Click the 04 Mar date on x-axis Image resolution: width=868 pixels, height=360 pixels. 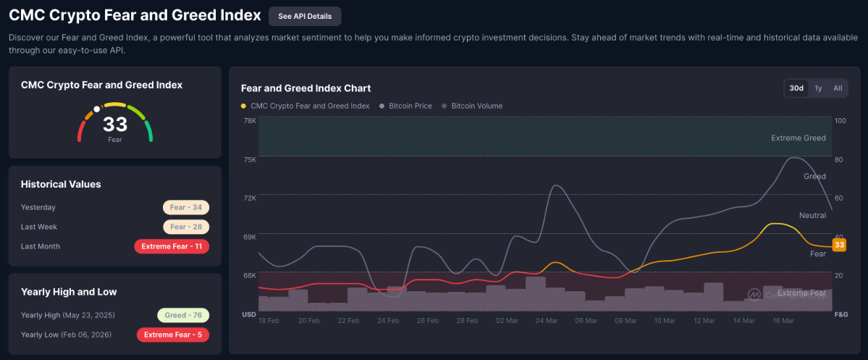[546, 320]
